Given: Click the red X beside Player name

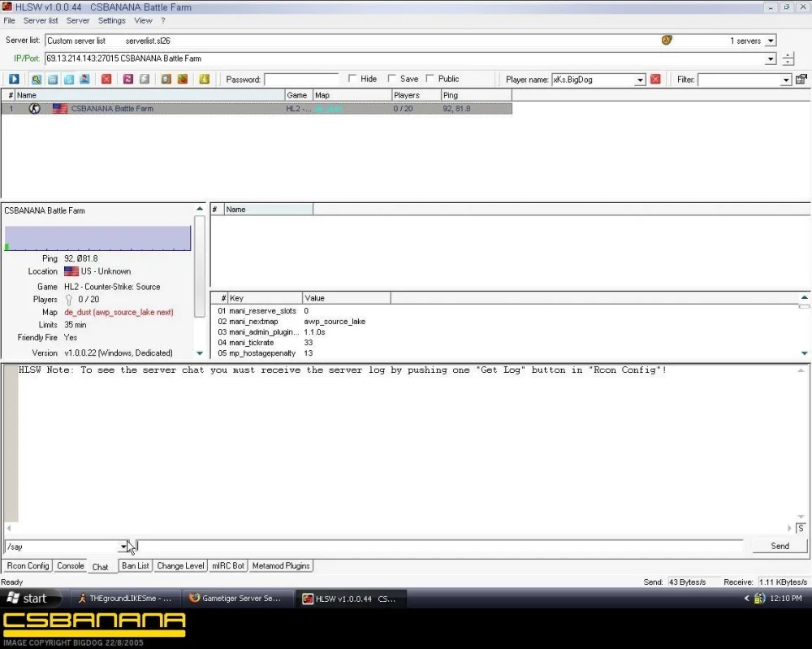Looking at the screenshot, I should (x=655, y=80).
